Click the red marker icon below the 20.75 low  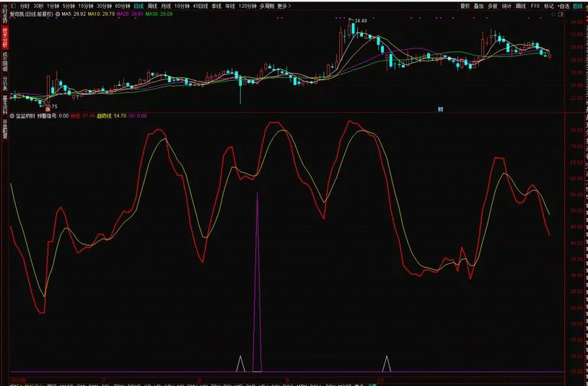click(x=48, y=109)
